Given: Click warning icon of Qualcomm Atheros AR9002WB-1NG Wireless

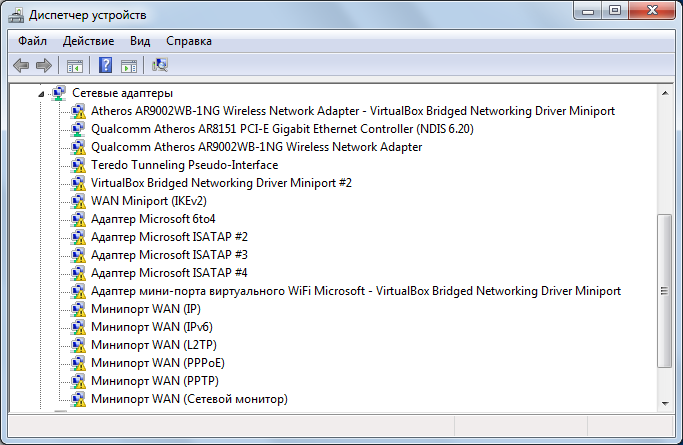Looking at the screenshot, I should (78, 147).
